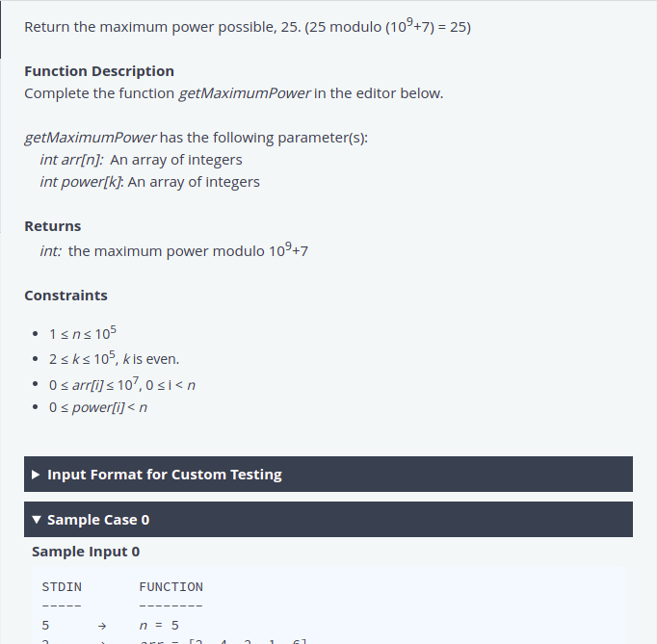Image resolution: width=657 pixels, height=644 pixels.
Task: Select the Function Description heading
Action: pos(99,71)
